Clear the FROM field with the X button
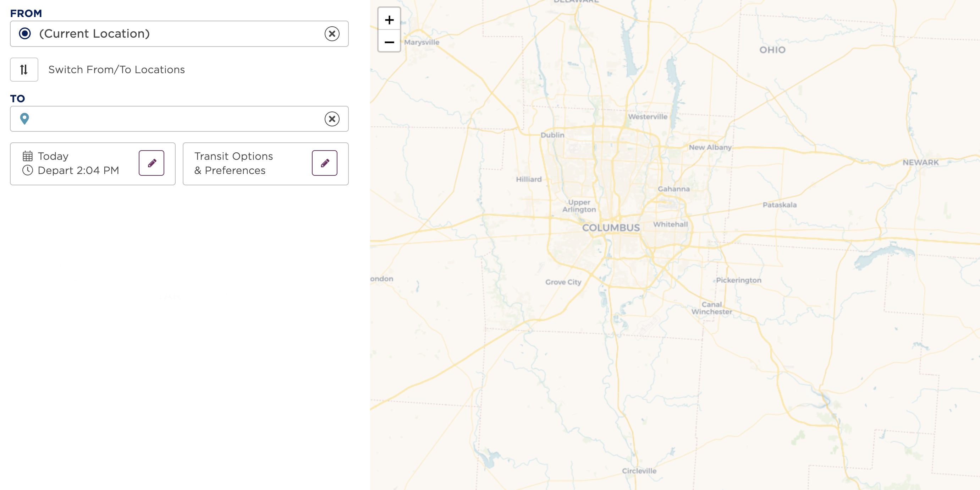Screen dimensions: 980x490 331,33
